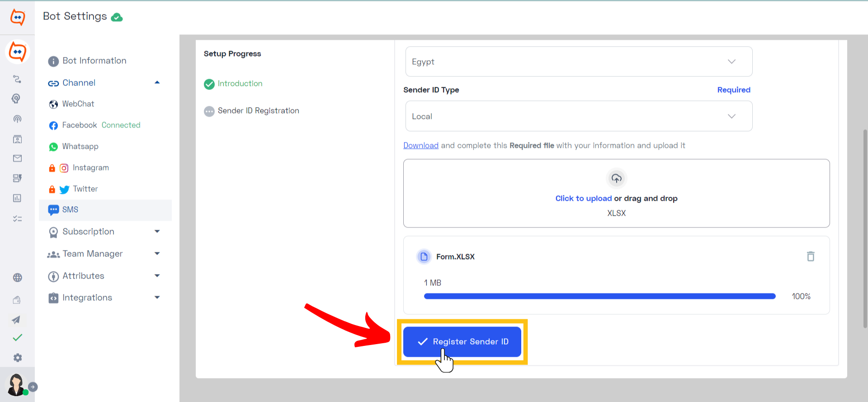Open the flow builder icon in sidebar
Screen dimensions: 868x402
tap(17, 79)
